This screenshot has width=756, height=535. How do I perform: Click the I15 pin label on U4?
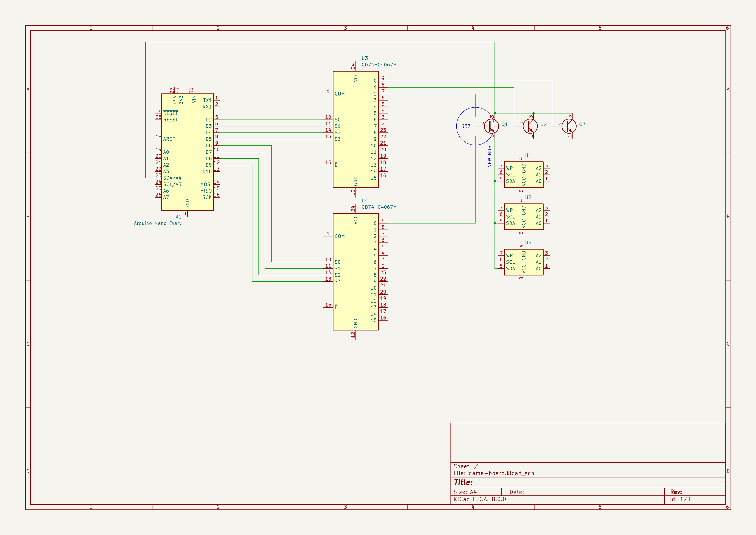coord(373,320)
